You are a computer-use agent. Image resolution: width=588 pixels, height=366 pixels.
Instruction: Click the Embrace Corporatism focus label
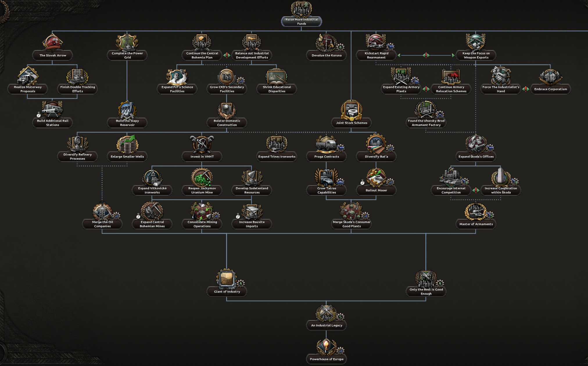(x=550, y=89)
